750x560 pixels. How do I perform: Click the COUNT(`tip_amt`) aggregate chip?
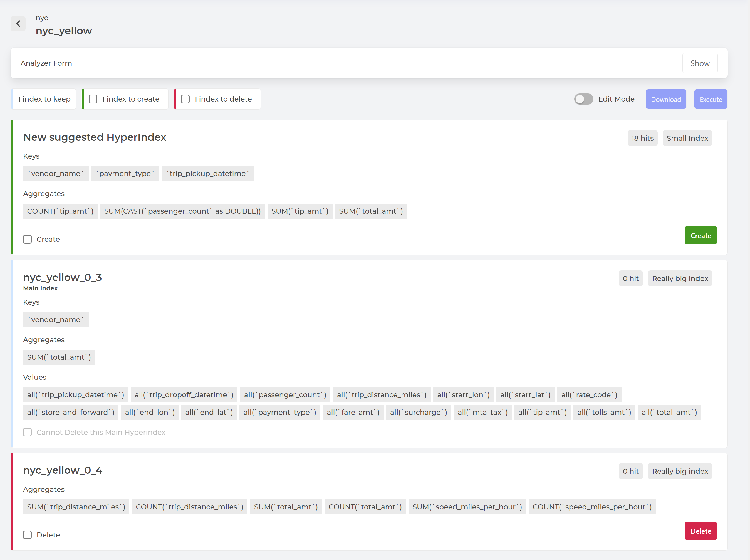[x=60, y=211]
